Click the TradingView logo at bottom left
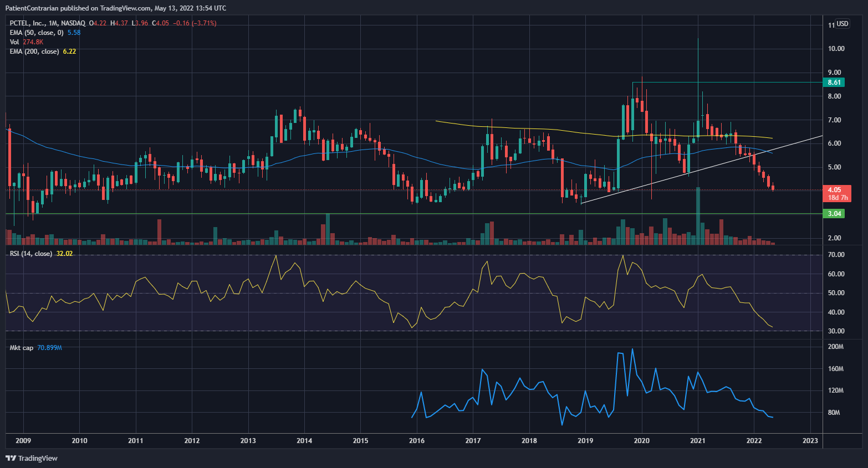 coord(32,458)
